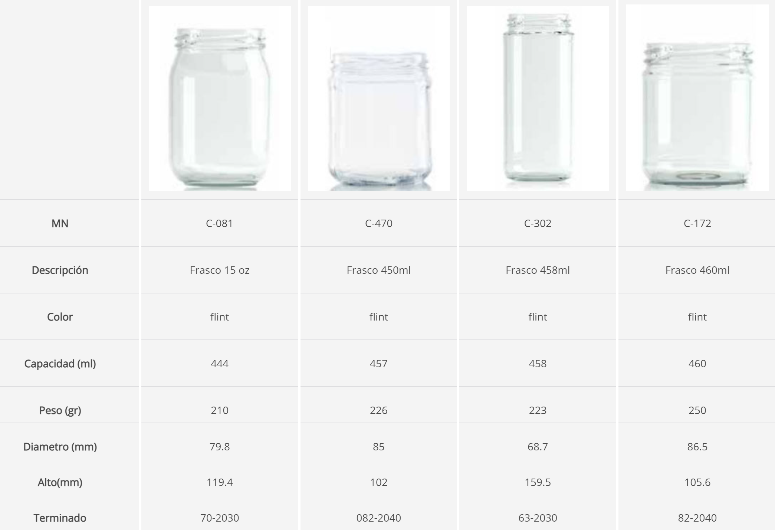The width and height of the screenshot is (775, 532).
Task: Click the "Frasco 458ml" description
Action: pyautogui.click(x=538, y=270)
